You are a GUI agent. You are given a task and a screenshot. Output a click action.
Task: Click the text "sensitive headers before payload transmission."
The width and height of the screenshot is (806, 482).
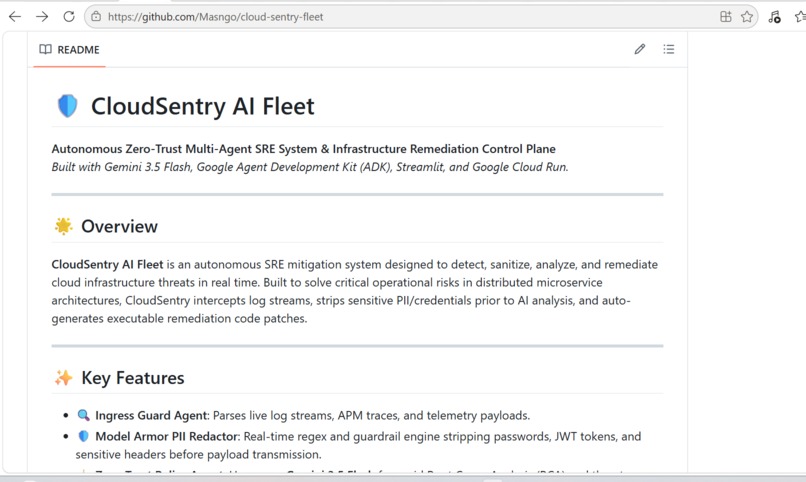198,454
